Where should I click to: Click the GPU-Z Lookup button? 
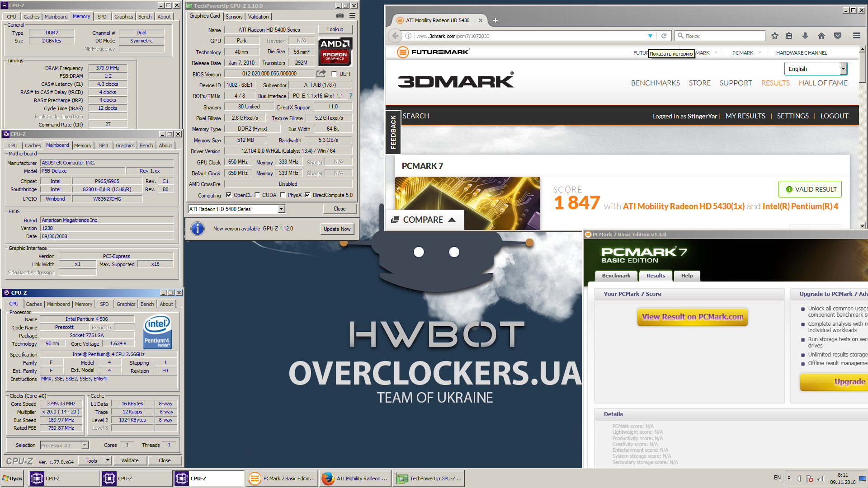(x=335, y=29)
